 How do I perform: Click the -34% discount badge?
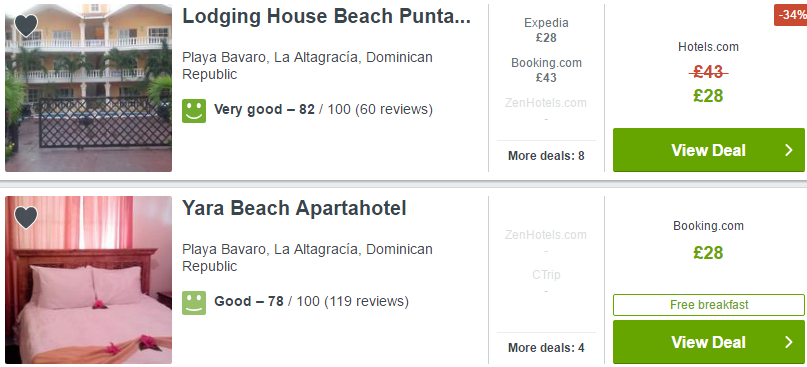coord(790,14)
